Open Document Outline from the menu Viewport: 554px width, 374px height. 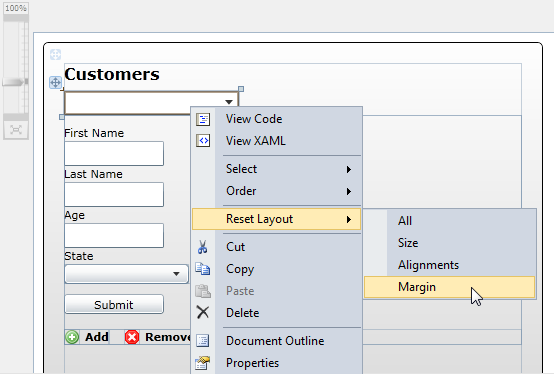[x=276, y=341]
